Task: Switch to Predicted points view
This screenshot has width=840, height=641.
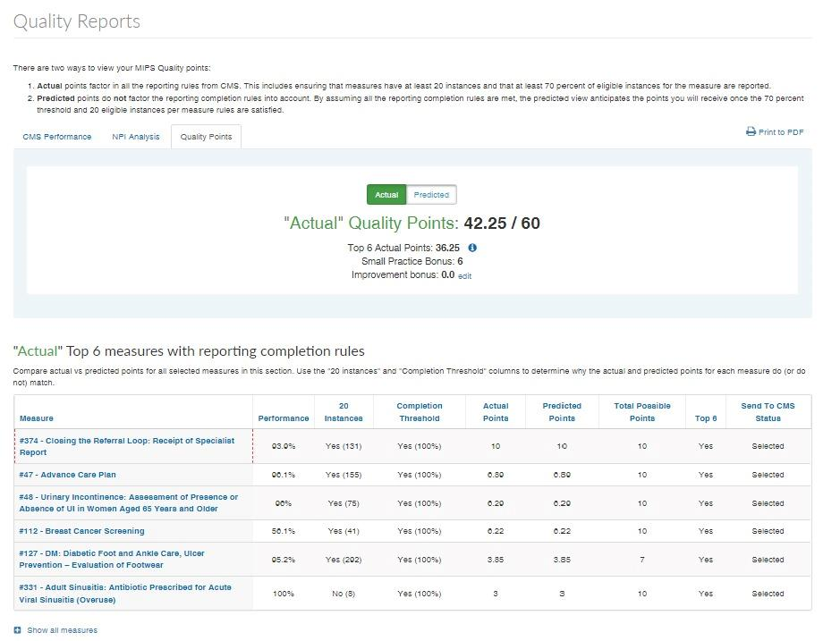Action: (x=431, y=195)
